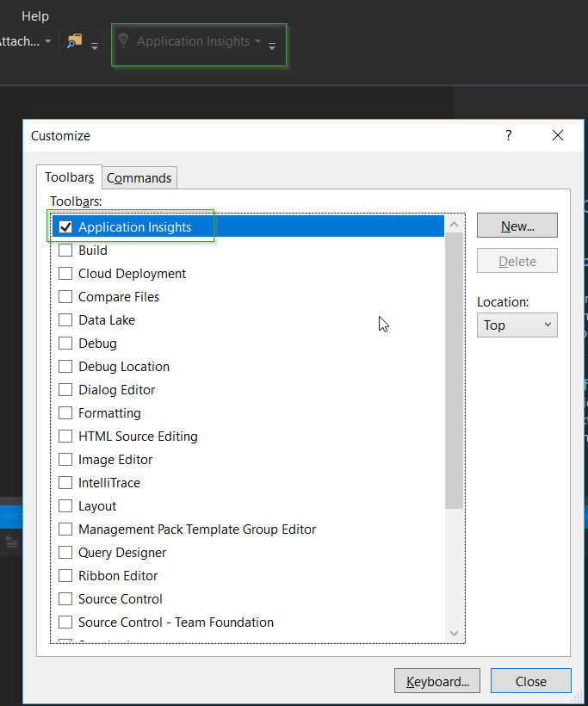Open the Help menu
Viewport: 588px width, 706px height.
(x=35, y=16)
